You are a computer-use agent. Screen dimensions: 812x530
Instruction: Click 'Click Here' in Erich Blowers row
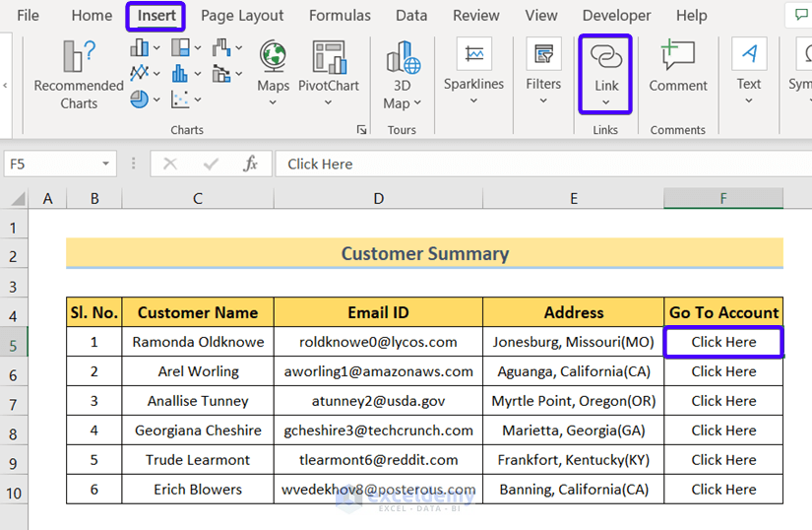pos(723,490)
